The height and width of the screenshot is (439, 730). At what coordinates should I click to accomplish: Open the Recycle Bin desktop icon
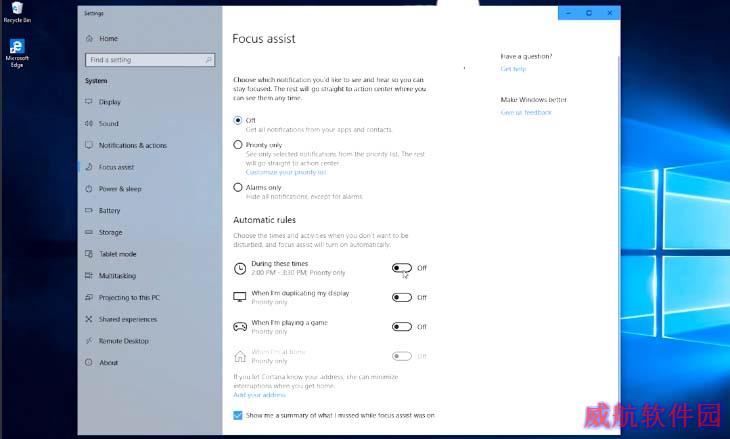tap(17, 12)
